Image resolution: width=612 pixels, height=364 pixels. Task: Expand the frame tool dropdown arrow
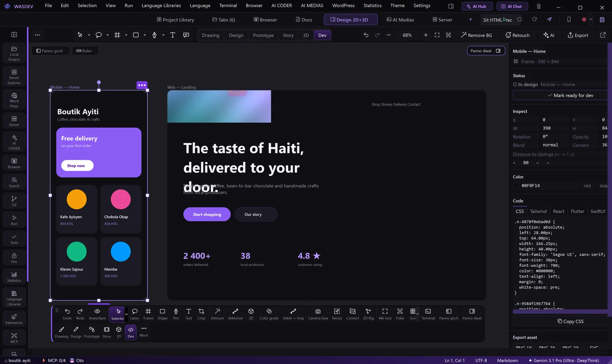tap(126, 35)
